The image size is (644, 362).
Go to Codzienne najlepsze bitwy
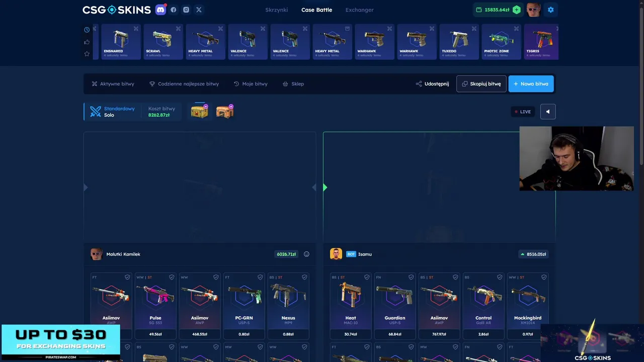(184, 83)
